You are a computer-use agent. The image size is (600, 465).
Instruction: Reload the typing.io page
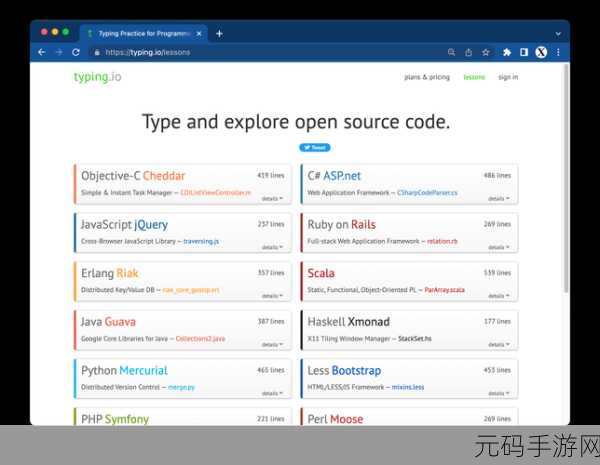(76, 52)
